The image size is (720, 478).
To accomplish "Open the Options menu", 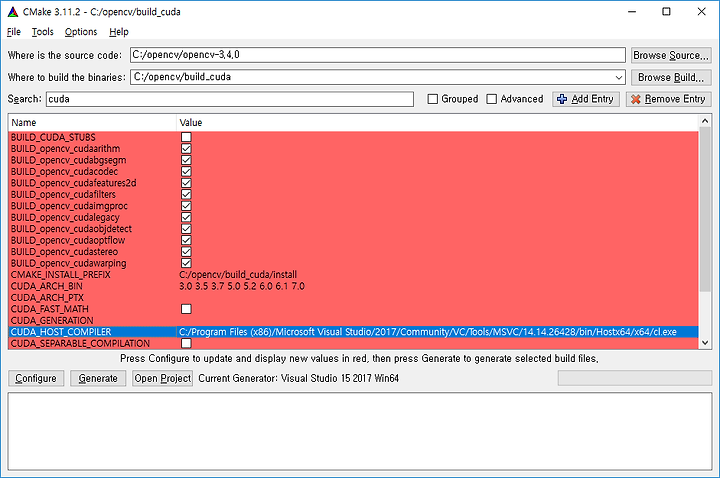I will (x=81, y=32).
